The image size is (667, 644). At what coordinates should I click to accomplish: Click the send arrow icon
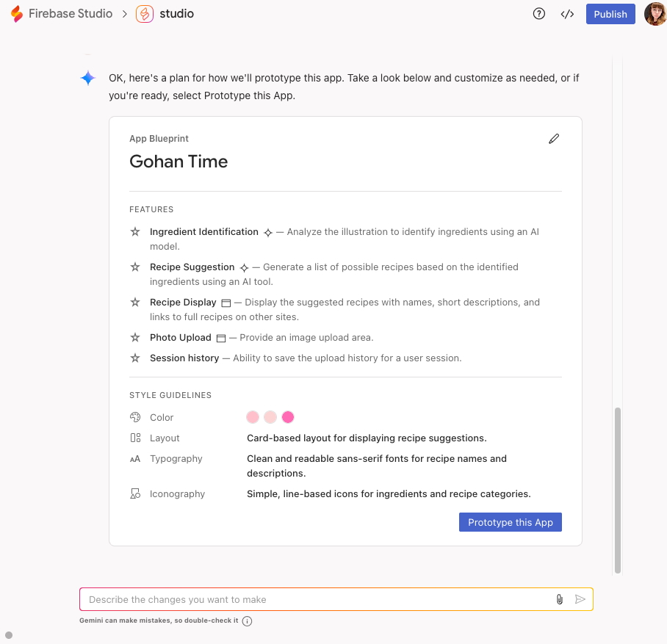(580, 599)
